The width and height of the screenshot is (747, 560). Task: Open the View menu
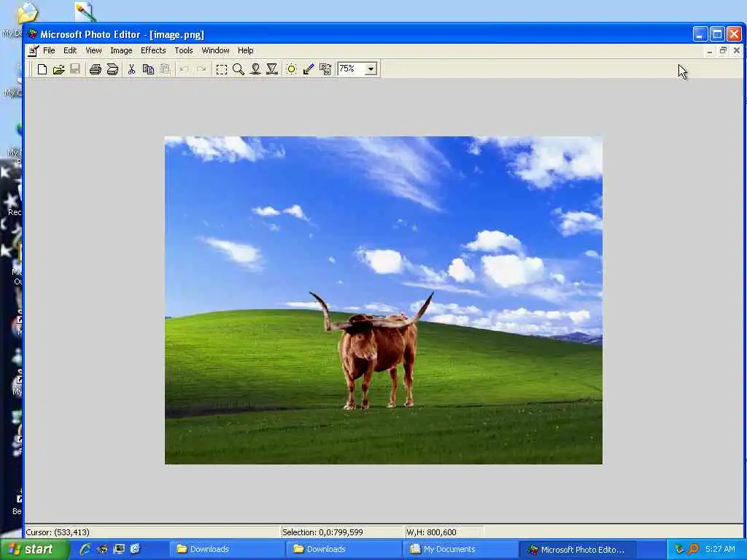pos(93,50)
